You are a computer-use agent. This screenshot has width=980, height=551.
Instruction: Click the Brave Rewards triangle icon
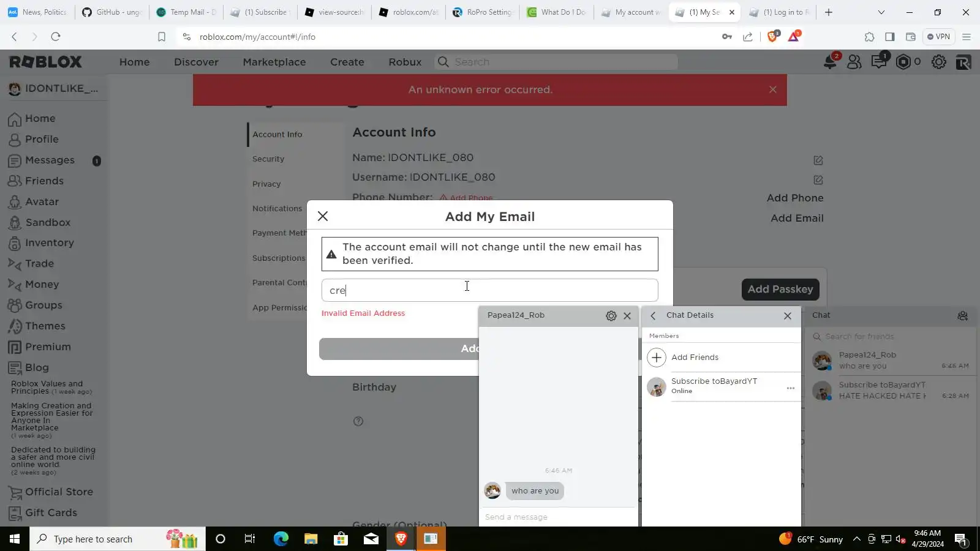[794, 37]
